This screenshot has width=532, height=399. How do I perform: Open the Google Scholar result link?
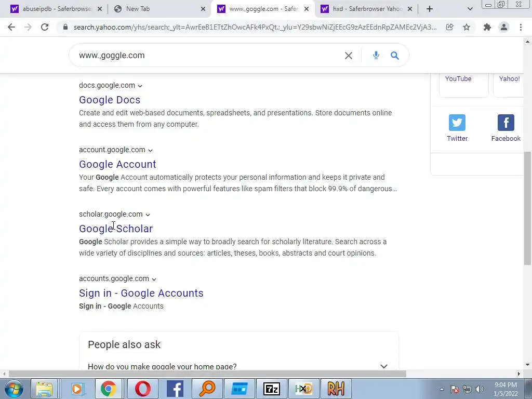116,229
